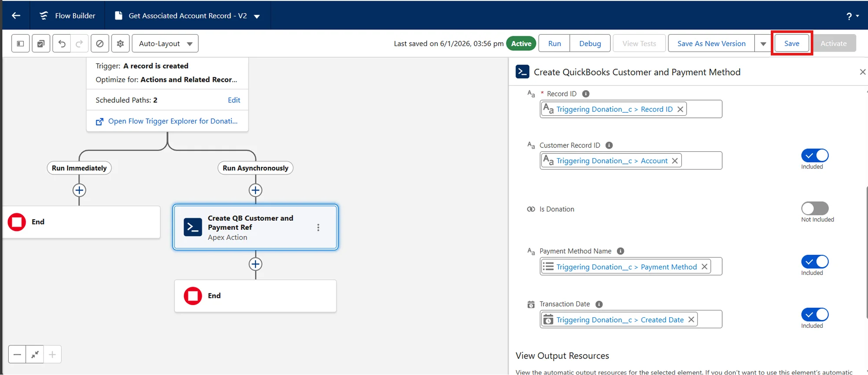Open the Auto-Layout dropdown

[165, 43]
